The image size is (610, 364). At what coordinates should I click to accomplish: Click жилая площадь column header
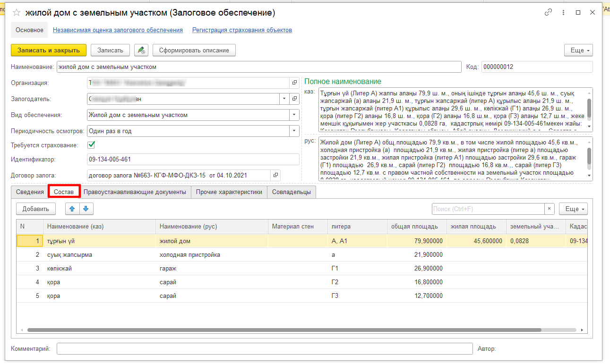click(476, 227)
